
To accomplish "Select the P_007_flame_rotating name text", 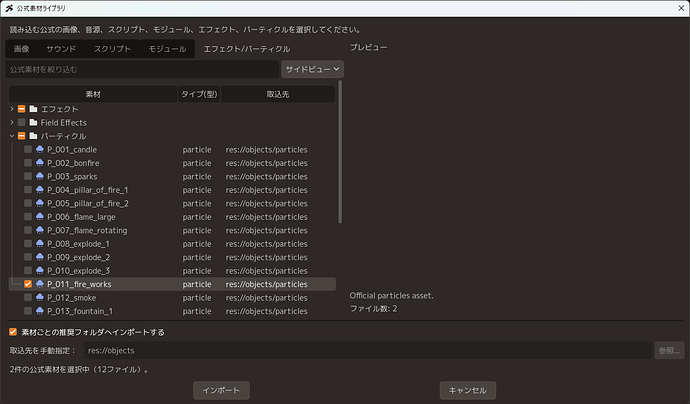I will (87, 230).
